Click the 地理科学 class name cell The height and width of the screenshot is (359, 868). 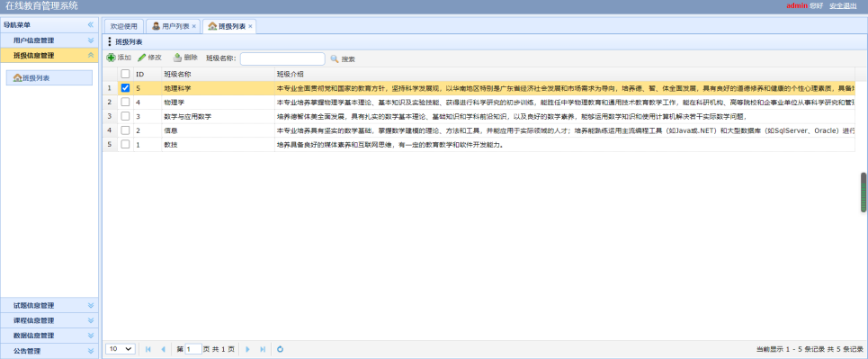tap(218, 88)
